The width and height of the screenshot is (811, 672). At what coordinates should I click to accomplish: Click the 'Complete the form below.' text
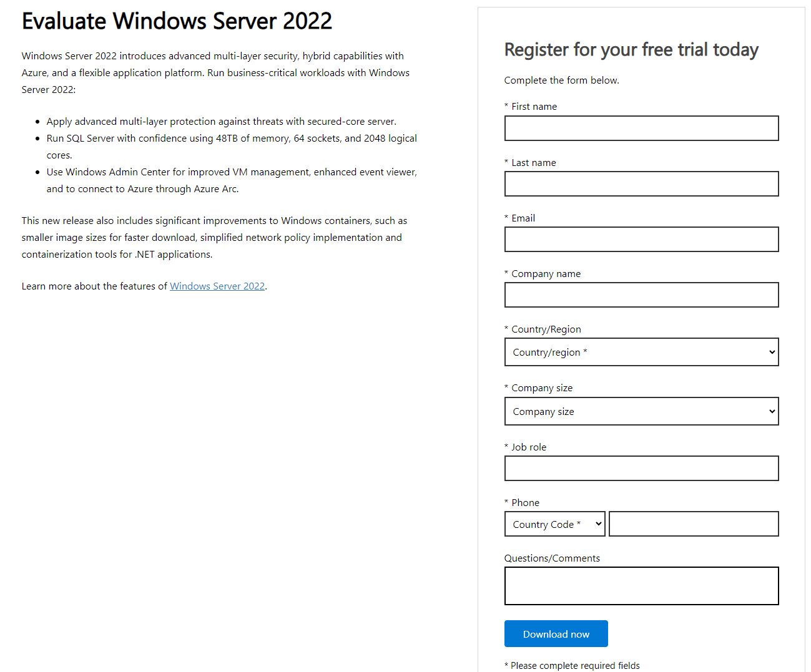click(x=561, y=80)
